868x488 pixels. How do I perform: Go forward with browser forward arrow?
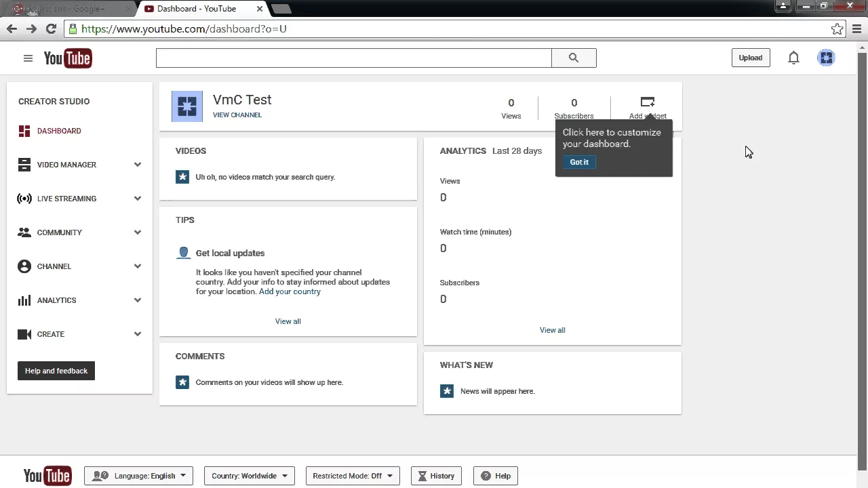click(31, 29)
